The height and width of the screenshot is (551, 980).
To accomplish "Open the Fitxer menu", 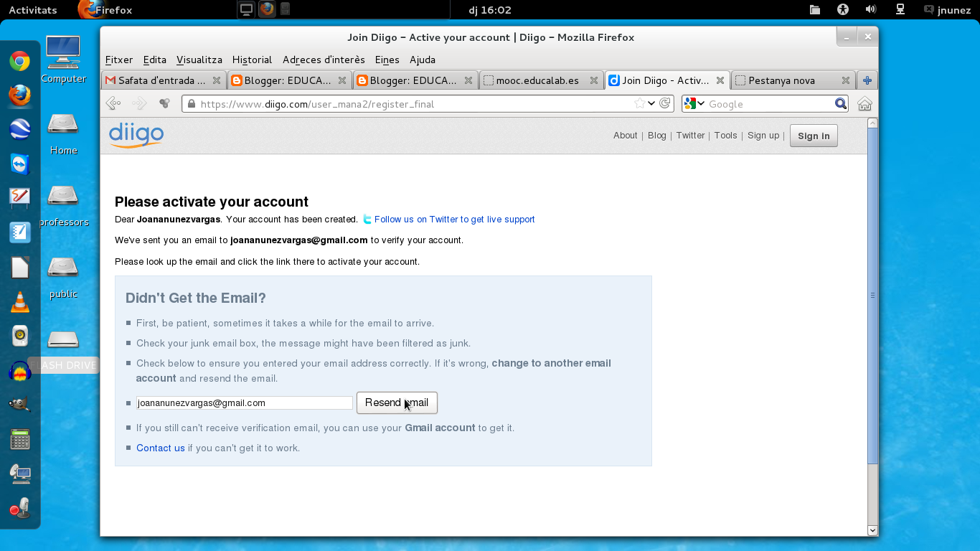I will (119, 60).
